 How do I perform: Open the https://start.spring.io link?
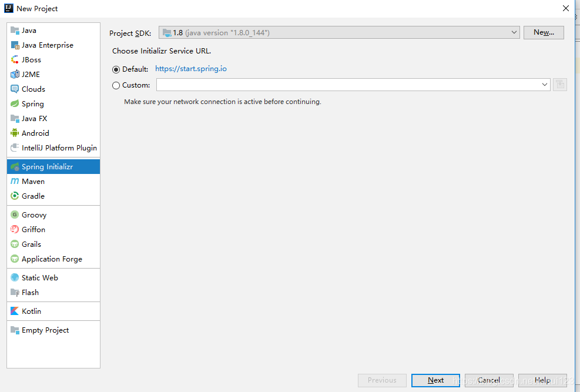point(191,69)
